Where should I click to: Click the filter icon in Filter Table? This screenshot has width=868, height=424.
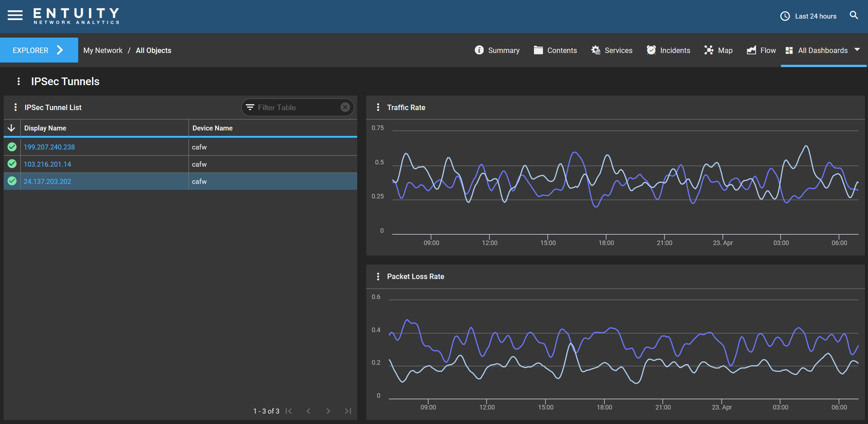[250, 107]
